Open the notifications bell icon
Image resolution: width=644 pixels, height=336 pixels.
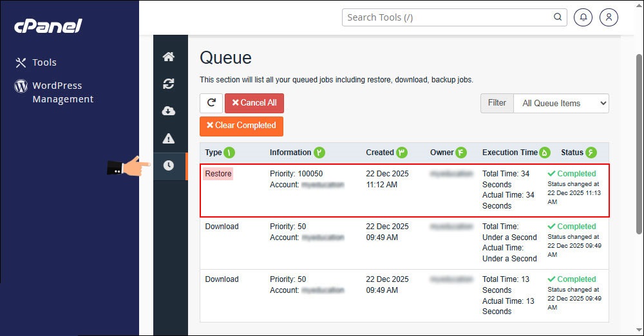583,17
